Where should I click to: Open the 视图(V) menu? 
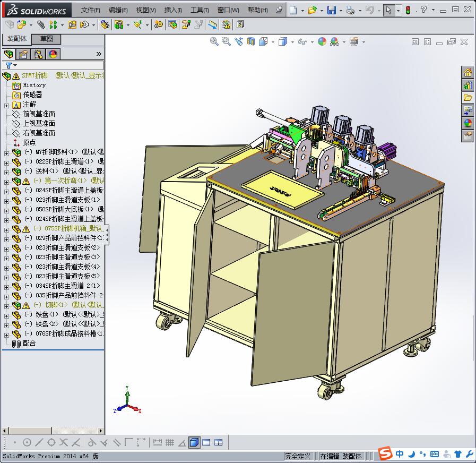point(146,10)
